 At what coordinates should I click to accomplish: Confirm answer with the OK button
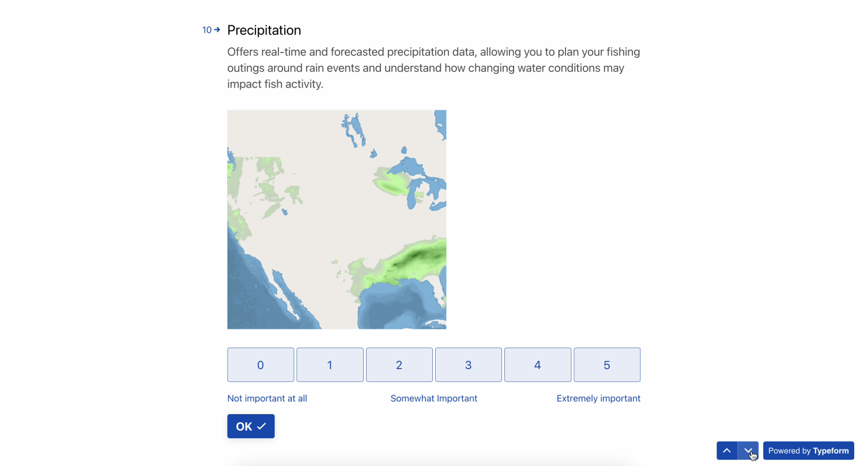(251, 426)
